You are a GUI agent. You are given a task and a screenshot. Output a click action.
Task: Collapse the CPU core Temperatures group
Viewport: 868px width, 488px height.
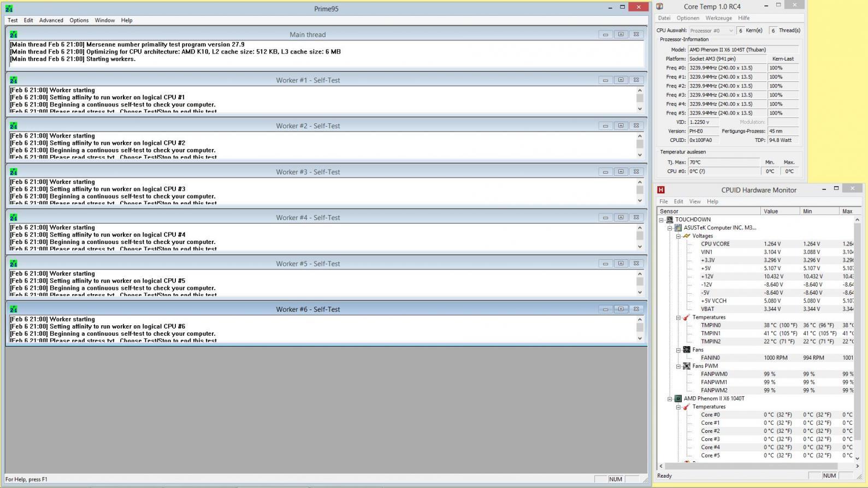[x=678, y=407]
